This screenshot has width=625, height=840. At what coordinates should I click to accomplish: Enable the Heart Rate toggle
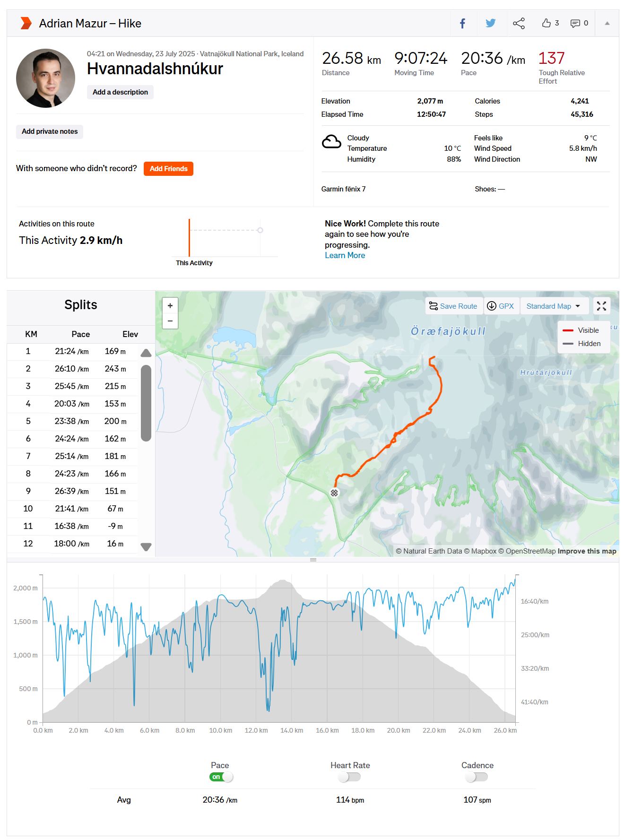pos(349,777)
